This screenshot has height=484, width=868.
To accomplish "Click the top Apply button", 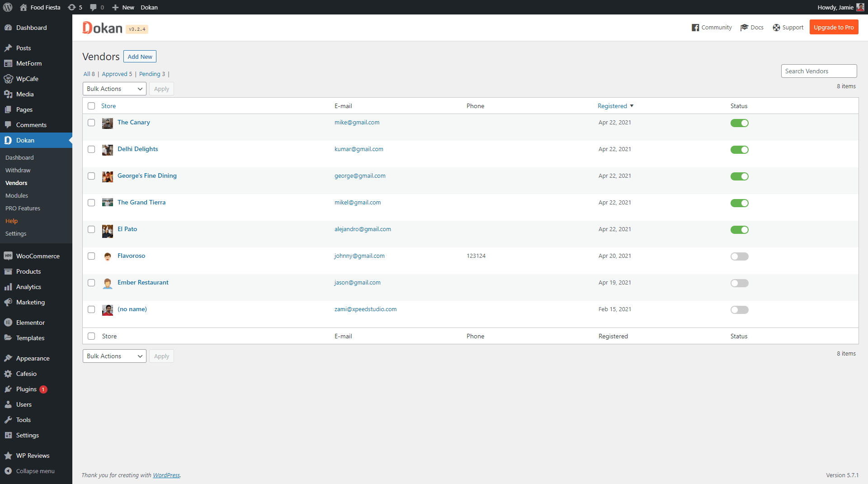I will (x=161, y=89).
